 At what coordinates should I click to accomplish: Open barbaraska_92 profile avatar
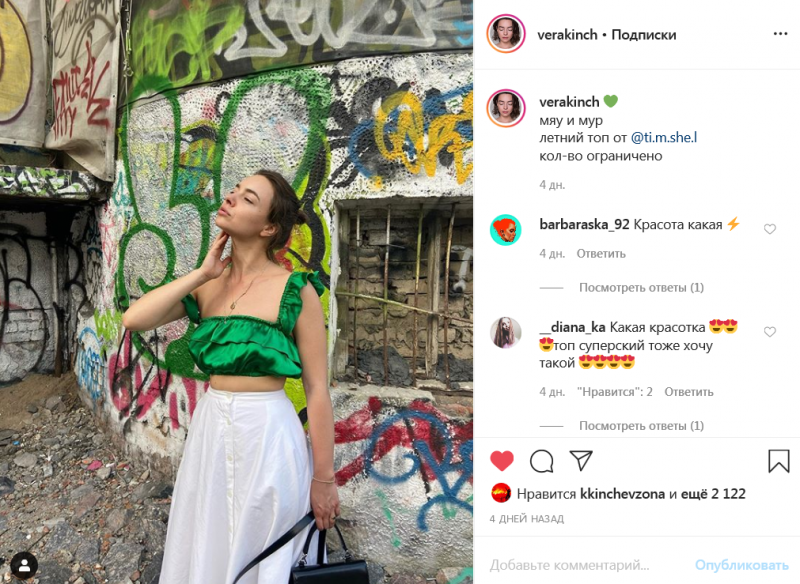point(506,230)
